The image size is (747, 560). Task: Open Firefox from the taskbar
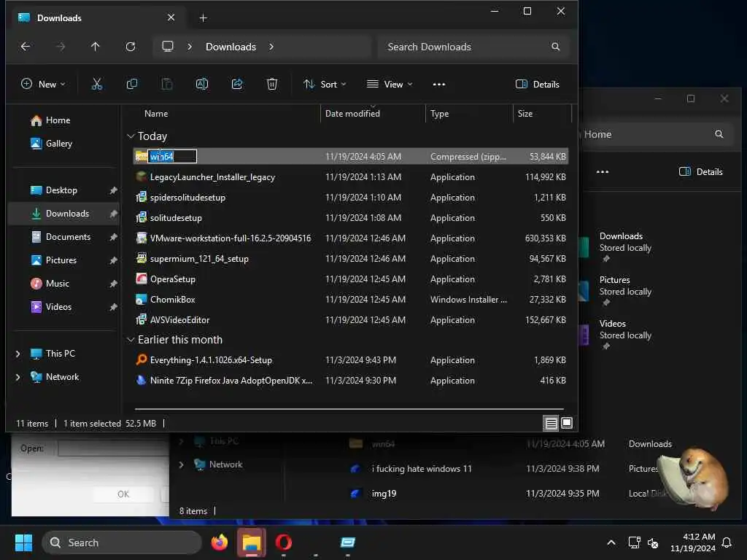219,542
